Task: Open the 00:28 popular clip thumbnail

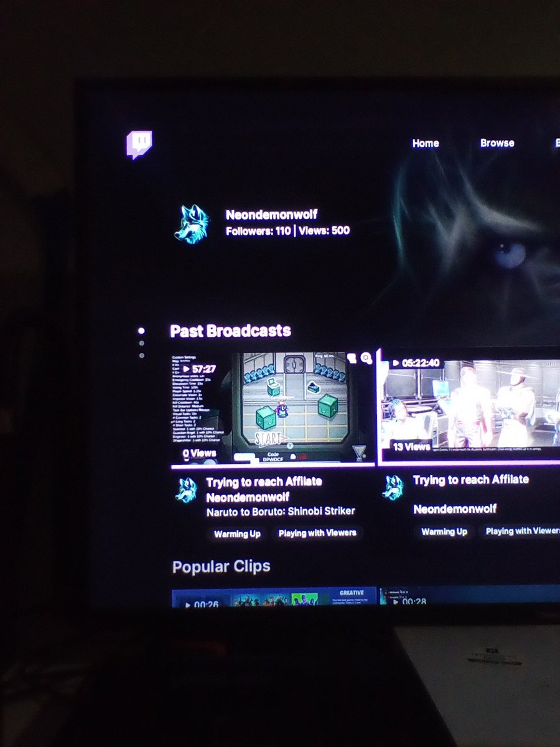Action: click(470, 595)
